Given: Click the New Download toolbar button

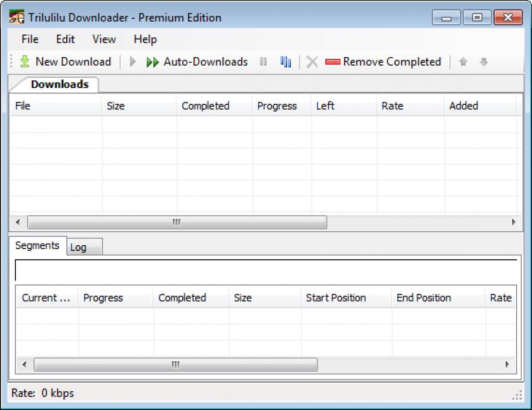Looking at the screenshot, I should tap(66, 62).
